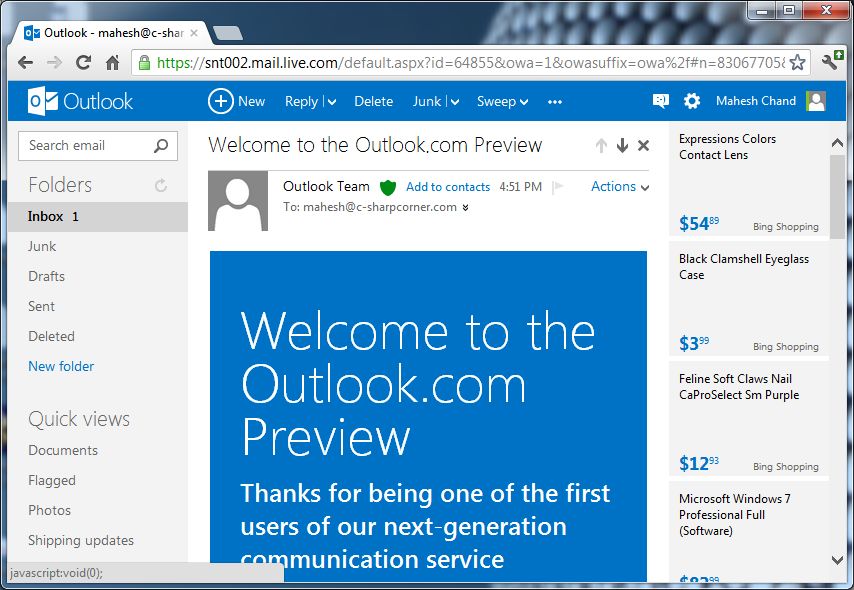Expand the Reply dropdown arrow
854x590 pixels.
(332, 102)
